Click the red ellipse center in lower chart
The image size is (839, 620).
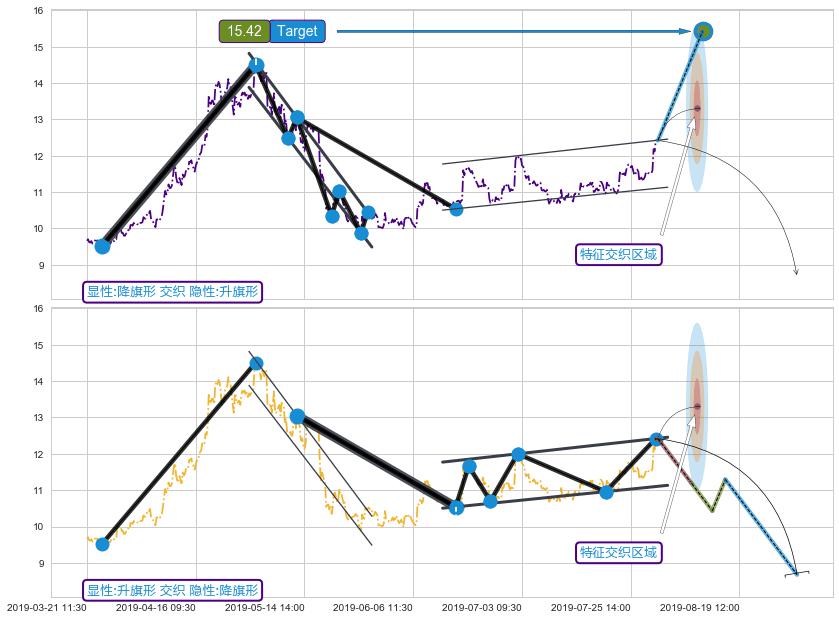pyautogui.click(x=697, y=406)
